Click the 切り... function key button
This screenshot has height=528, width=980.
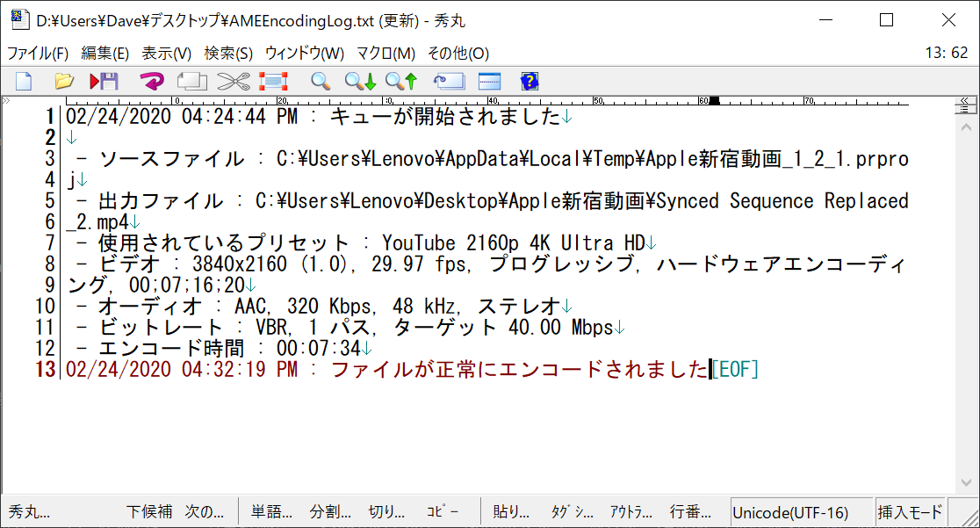387,512
